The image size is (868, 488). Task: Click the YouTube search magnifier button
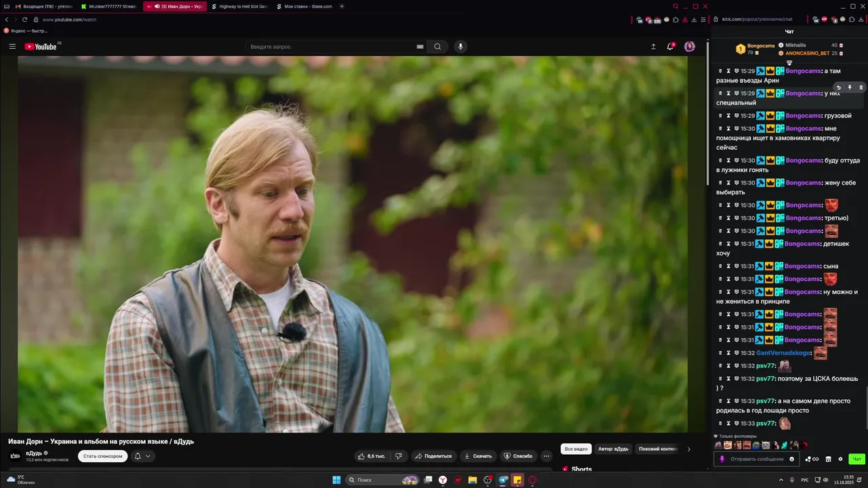437,47
